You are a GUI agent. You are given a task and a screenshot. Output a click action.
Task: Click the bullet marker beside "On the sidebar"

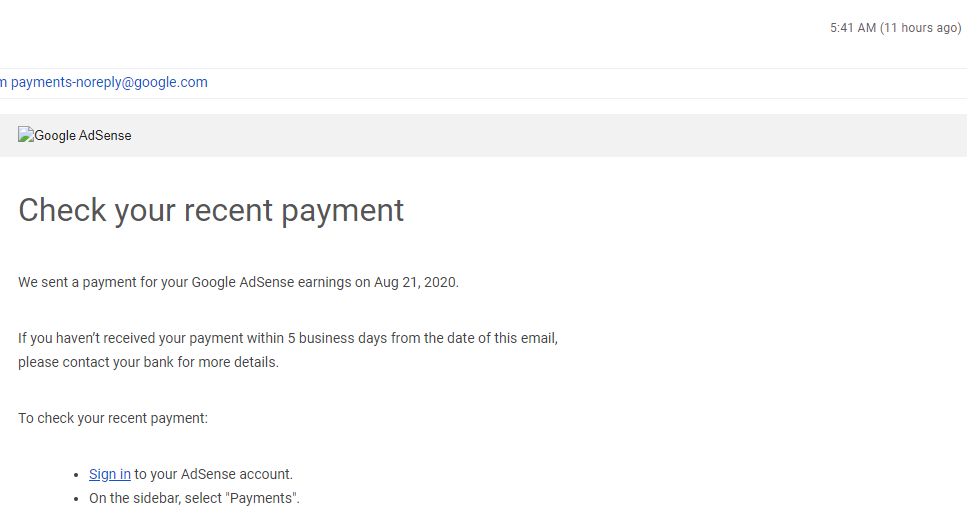(76, 499)
